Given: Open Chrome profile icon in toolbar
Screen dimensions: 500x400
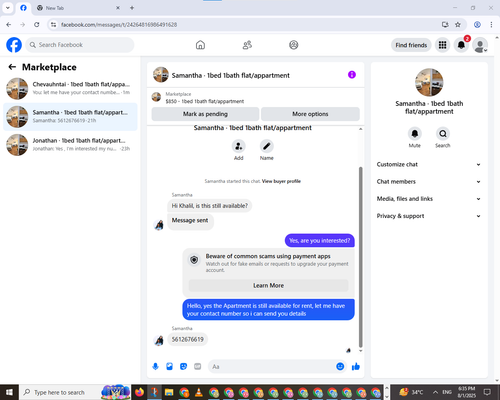Looking at the screenshot, I should (x=477, y=25).
